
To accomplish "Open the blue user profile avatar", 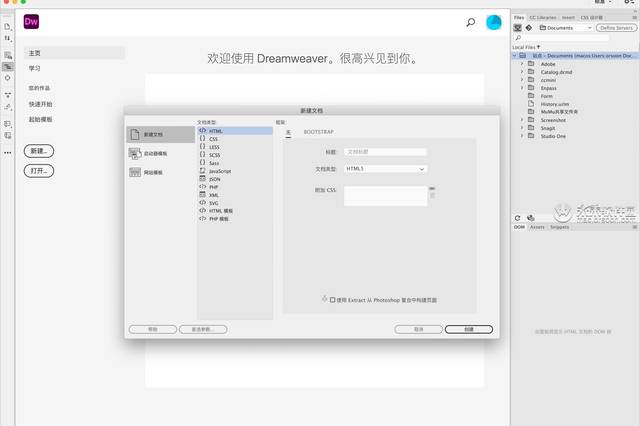I will (x=493, y=22).
